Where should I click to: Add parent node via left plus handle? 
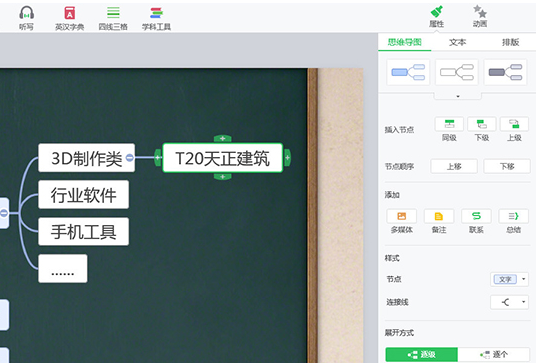click(x=158, y=158)
